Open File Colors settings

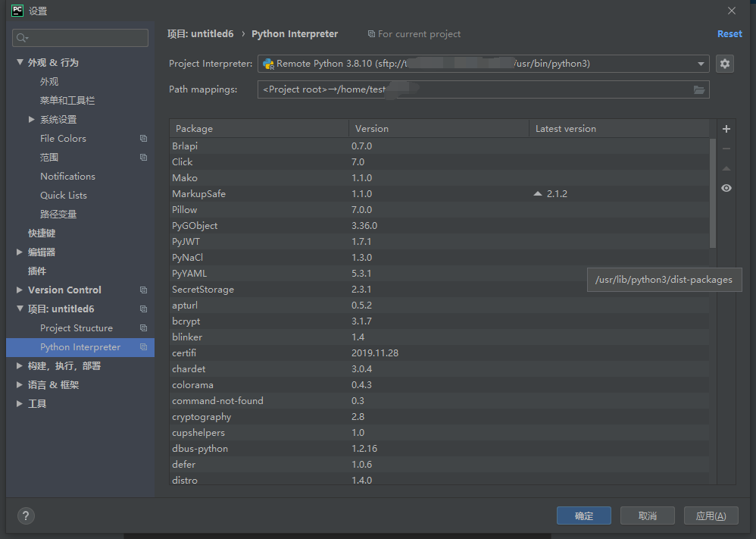(x=63, y=139)
